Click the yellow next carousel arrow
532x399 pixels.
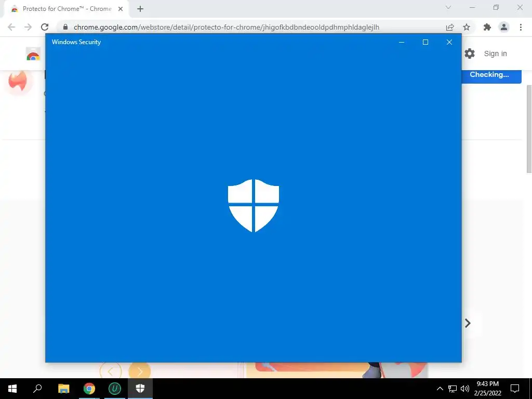[139, 370]
